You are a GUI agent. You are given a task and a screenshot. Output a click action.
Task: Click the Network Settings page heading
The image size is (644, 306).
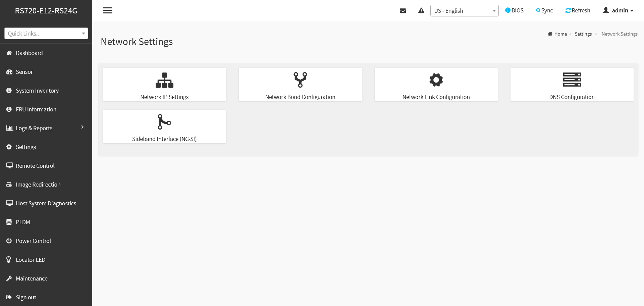(137, 42)
